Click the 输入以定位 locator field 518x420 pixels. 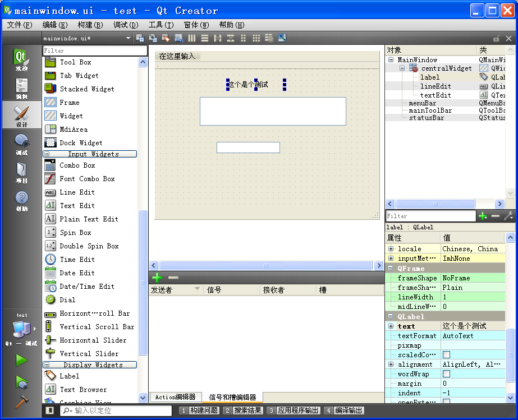(116, 410)
